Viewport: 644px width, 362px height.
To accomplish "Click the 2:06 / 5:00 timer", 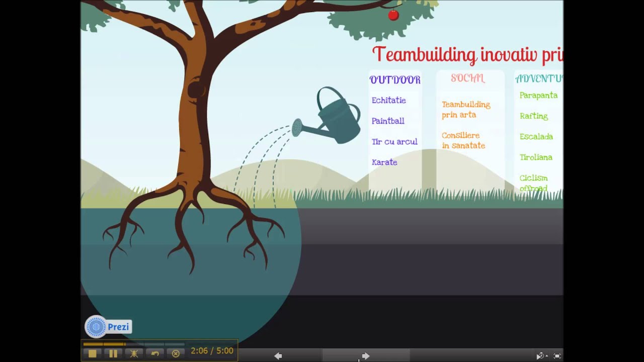I will (x=212, y=351).
